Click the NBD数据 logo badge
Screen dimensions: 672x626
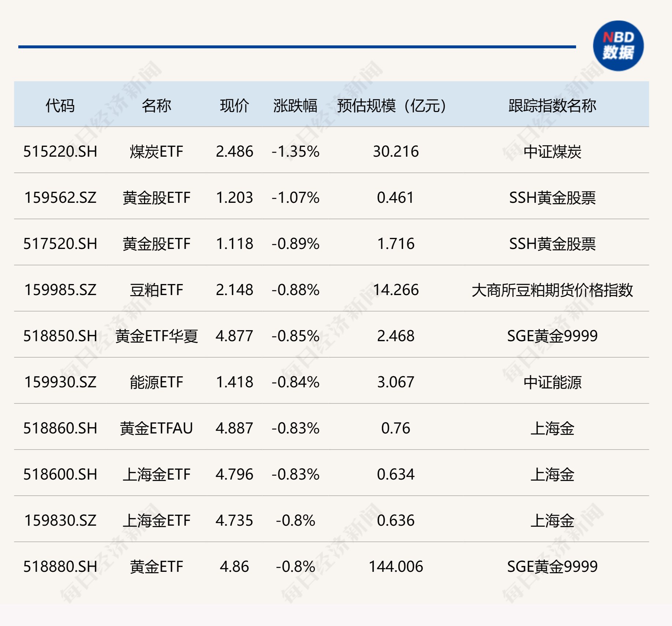coord(618,46)
